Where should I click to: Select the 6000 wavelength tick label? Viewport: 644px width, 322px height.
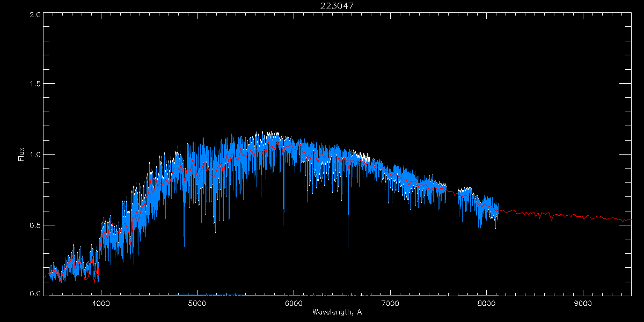click(x=294, y=303)
